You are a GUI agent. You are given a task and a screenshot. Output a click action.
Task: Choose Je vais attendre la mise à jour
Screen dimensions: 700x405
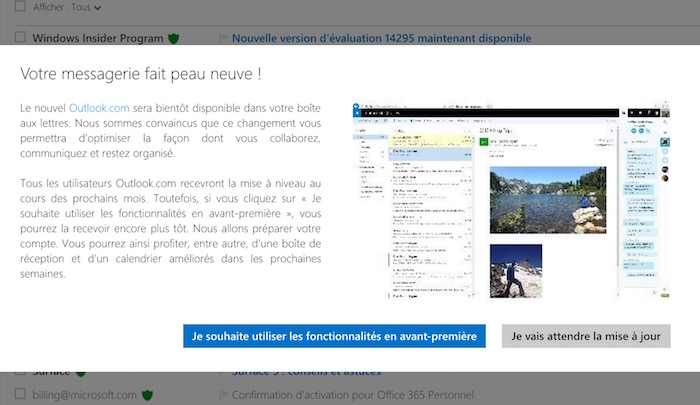pyautogui.click(x=585, y=336)
